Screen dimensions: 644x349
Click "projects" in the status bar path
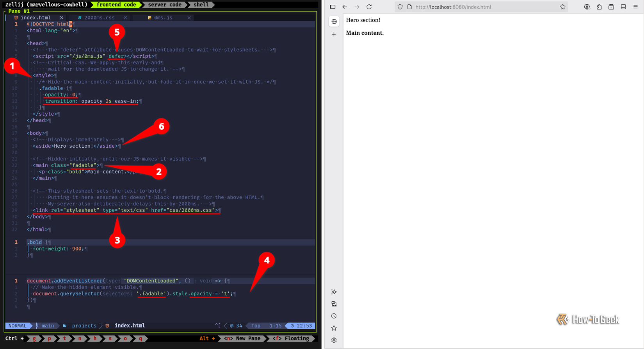[x=84, y=326]
